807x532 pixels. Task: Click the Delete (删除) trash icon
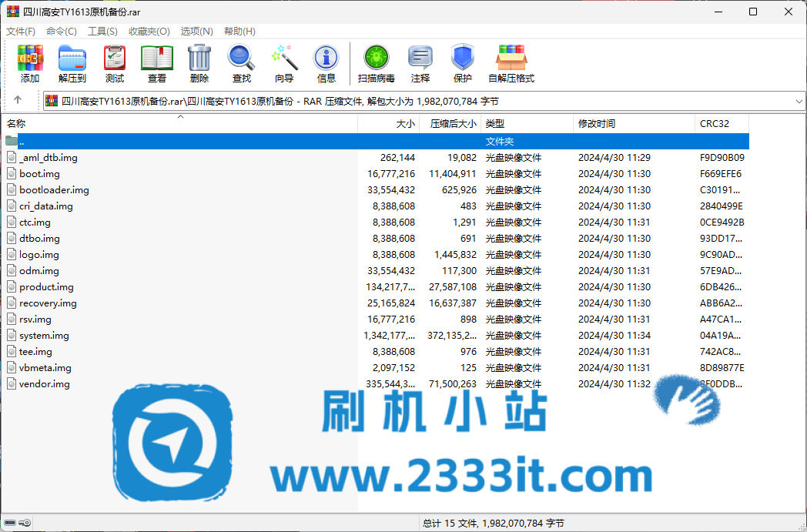199,63
